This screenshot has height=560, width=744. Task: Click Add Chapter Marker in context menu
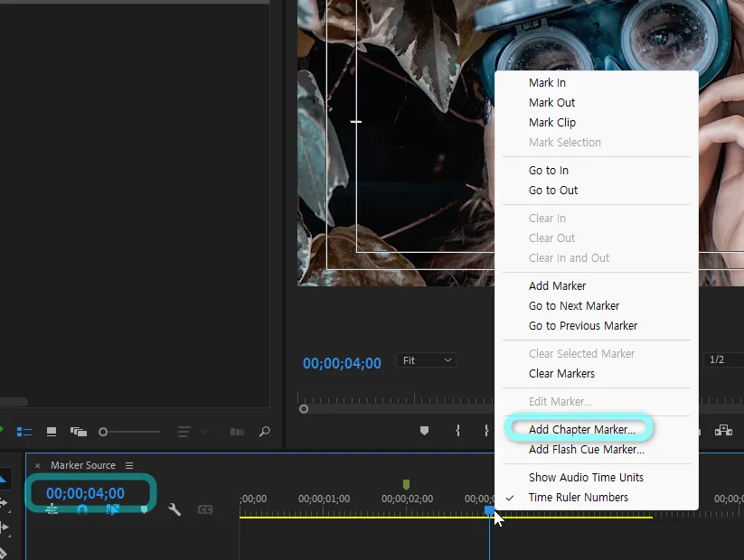click(x=581, y=429)
